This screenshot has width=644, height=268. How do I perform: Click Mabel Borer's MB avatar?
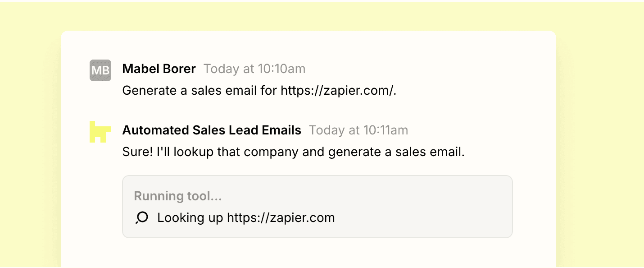pyautogui.click(x=100, y=70)
